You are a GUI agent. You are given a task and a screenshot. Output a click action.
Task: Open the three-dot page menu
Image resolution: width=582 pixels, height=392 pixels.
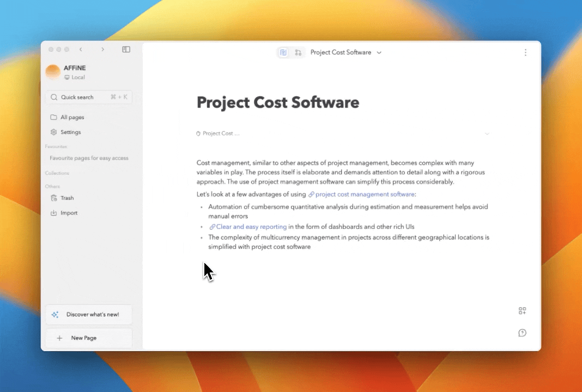click(525, 52)
